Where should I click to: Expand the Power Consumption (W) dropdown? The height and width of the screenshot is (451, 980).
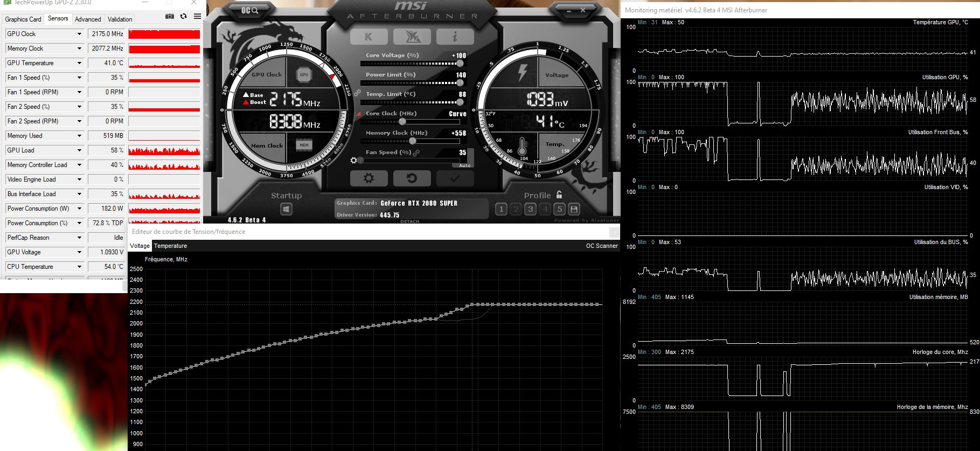tap(79, 209)
